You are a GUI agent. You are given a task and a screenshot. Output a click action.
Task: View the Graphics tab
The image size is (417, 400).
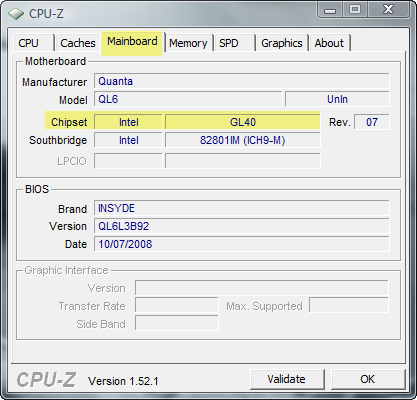pos(282,43)
